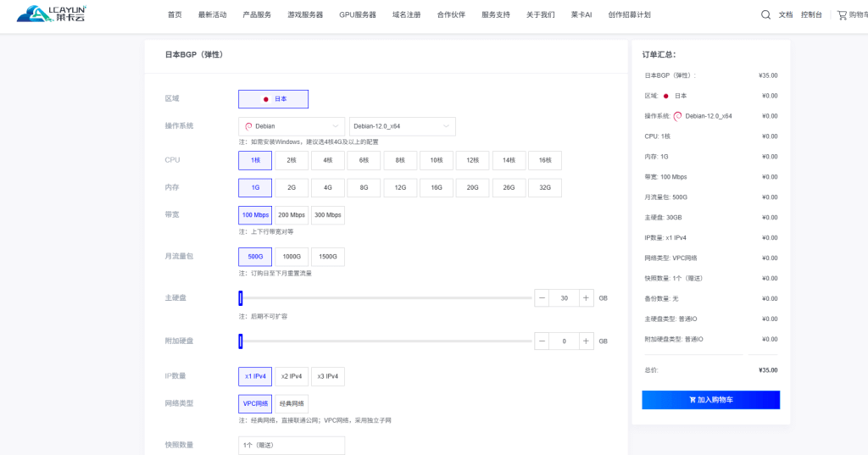Choose 14核 CPU option

(x=509, y=160)
